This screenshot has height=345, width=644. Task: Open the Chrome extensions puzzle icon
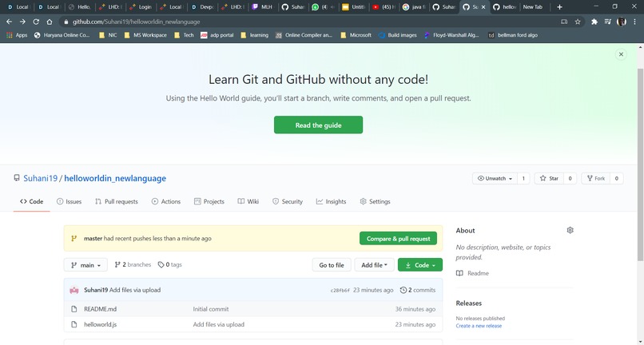(594, 22)
